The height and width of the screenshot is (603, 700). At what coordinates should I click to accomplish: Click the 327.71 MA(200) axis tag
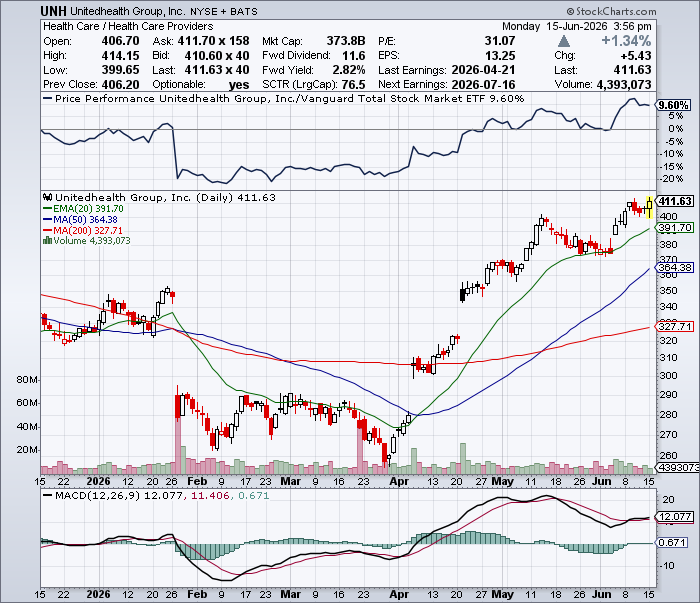[675, 326]
